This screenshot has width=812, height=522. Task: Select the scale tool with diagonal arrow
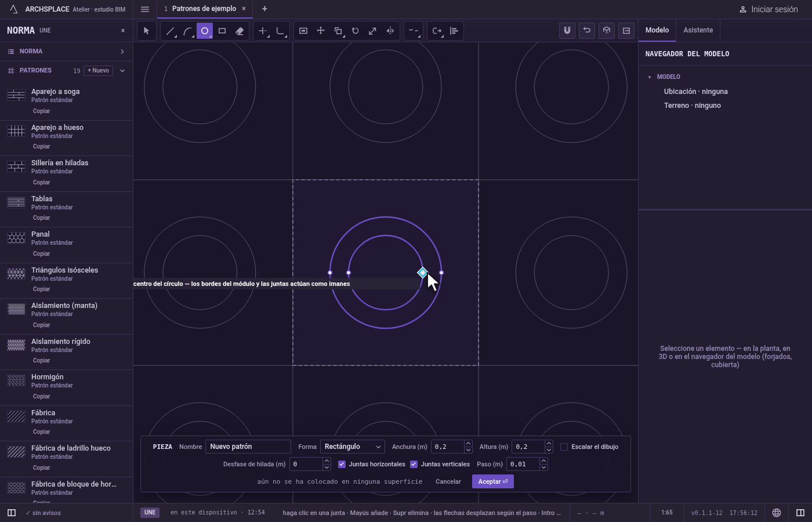point(373,31)
